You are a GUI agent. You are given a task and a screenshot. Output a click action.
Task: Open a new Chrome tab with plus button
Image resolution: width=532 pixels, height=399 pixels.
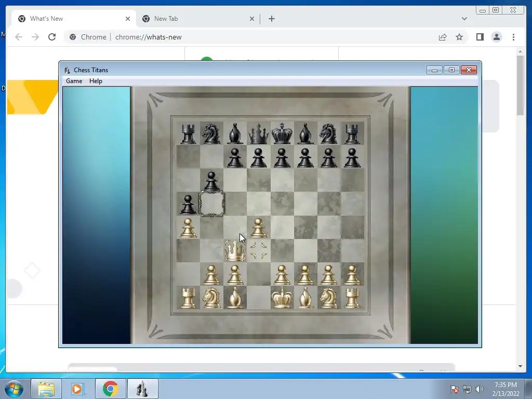[x=271, y=19]
